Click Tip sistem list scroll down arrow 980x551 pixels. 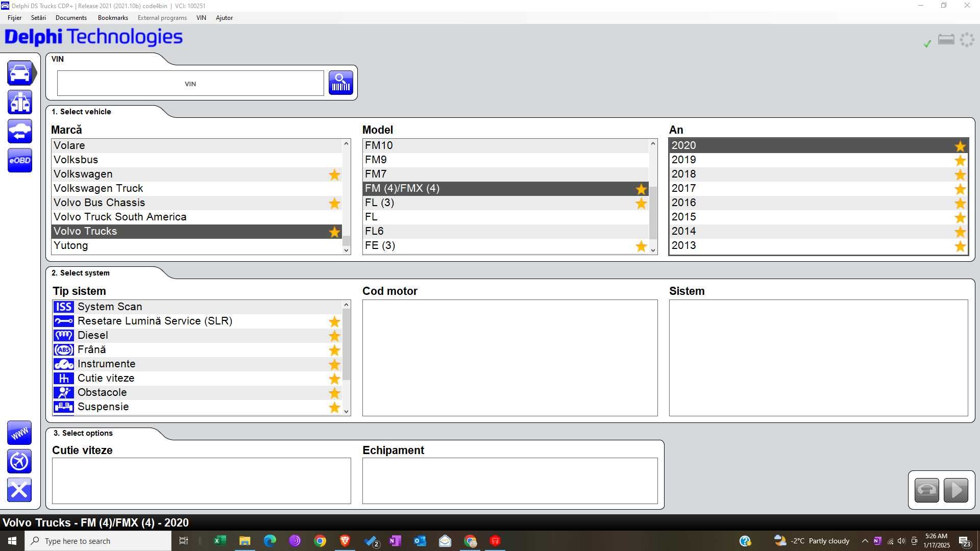pos(346,411)
